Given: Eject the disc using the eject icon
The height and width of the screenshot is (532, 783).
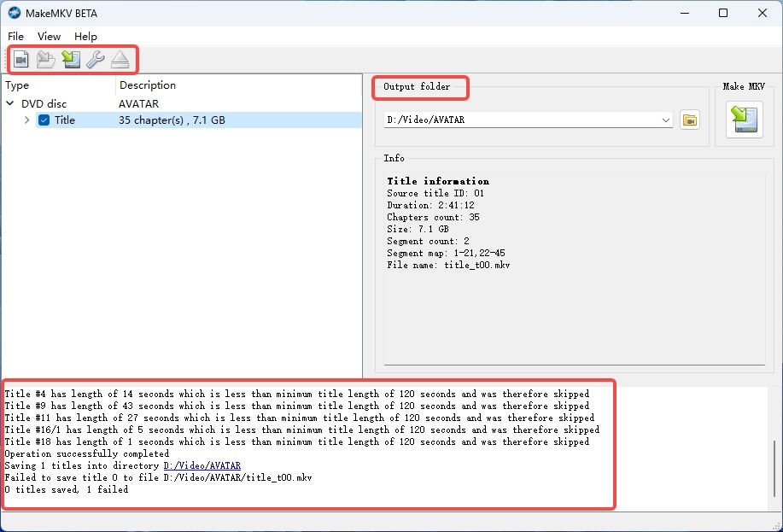Looking at the screenshot, I should coord(120,59).
